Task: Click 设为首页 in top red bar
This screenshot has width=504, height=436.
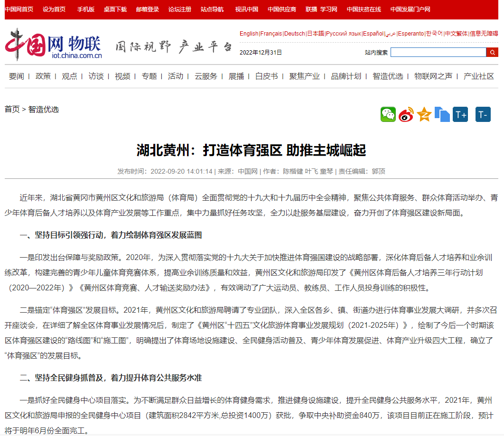Action: (x=54, y=9)
